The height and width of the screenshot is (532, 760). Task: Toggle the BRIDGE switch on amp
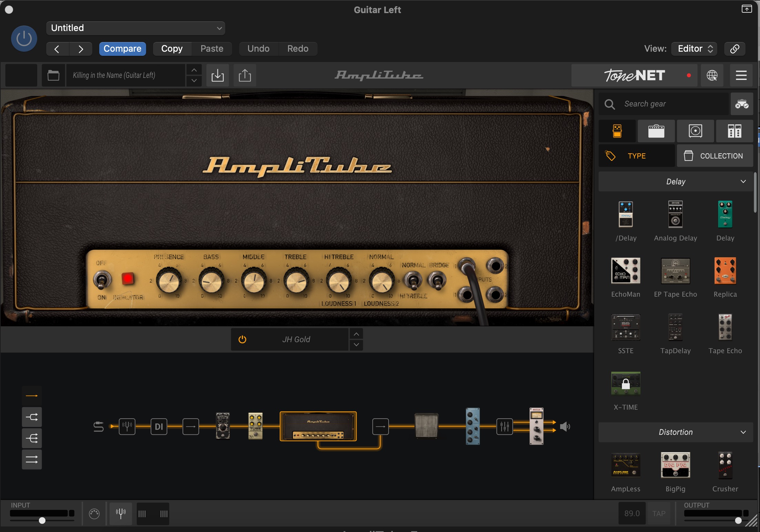coord(437,280)
